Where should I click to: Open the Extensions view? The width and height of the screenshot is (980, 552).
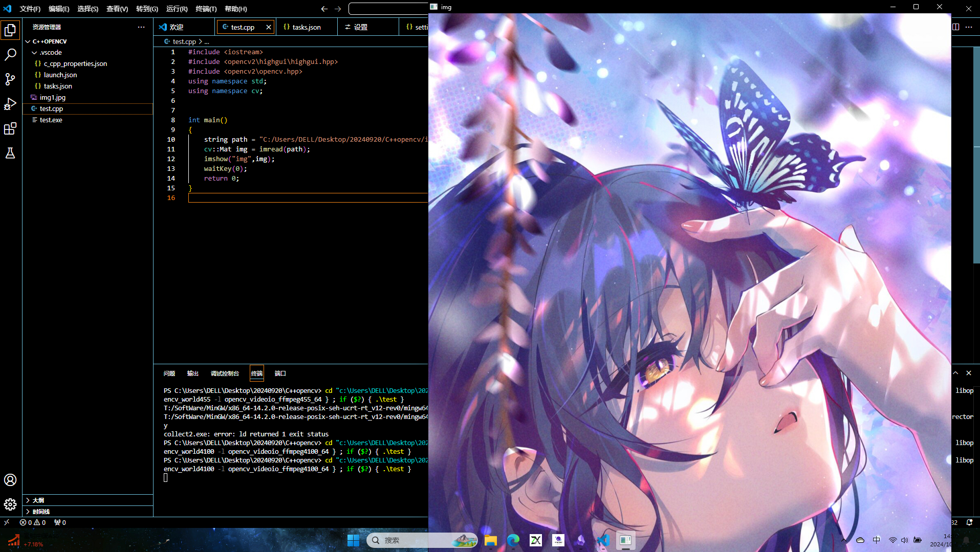pyautogui.click(x=10, y=128)
